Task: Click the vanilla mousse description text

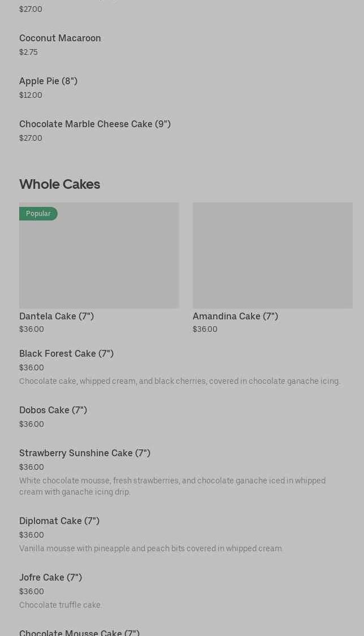Action: [151, 549]
